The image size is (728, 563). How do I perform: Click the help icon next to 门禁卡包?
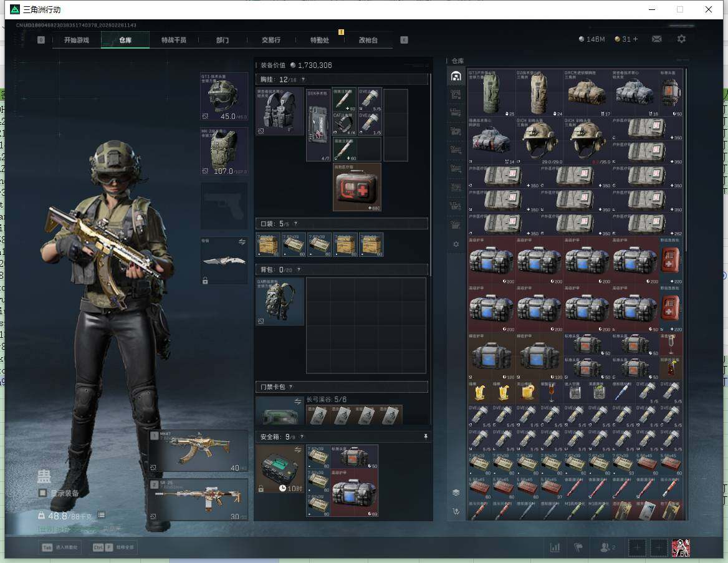coord(290,387)
